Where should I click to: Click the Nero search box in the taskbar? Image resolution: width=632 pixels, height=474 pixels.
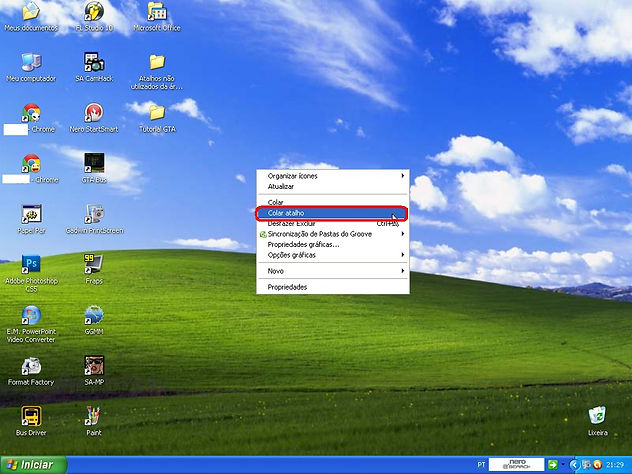516,464
